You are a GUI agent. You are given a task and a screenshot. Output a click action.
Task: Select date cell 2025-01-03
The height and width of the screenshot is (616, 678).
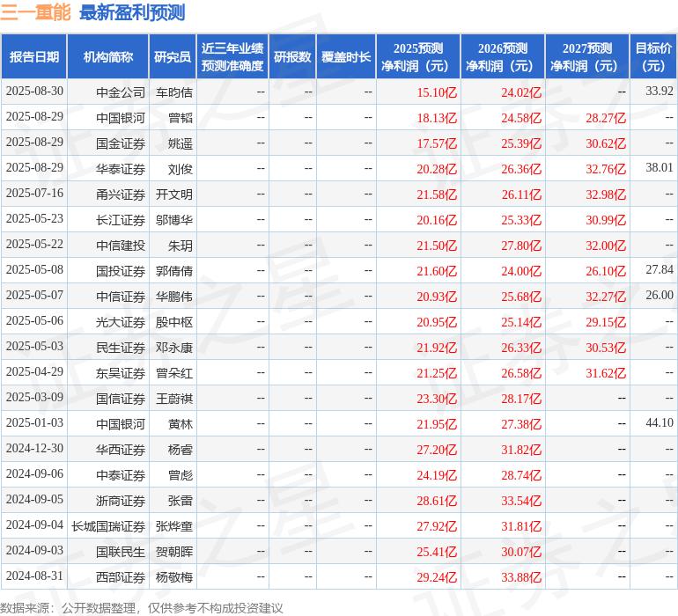[x=34, y=422]
